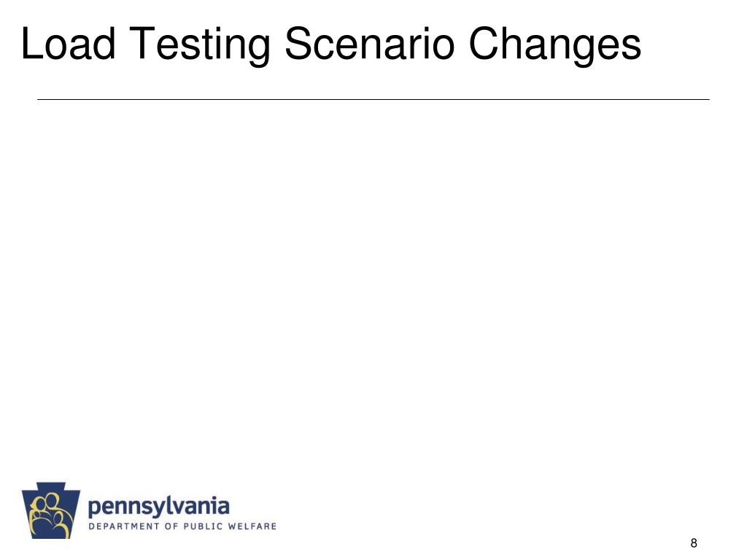Select the horizontal divider line under the title
The height and width of the screenshot is (560, 747).
[373, 99]
